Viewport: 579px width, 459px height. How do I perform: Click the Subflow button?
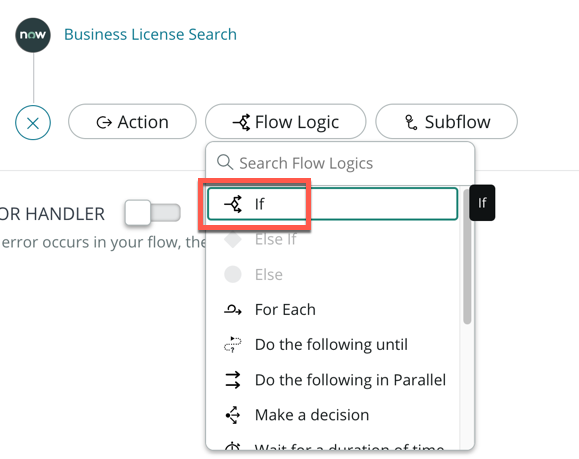pyautogui.click(x=446, y=121)
